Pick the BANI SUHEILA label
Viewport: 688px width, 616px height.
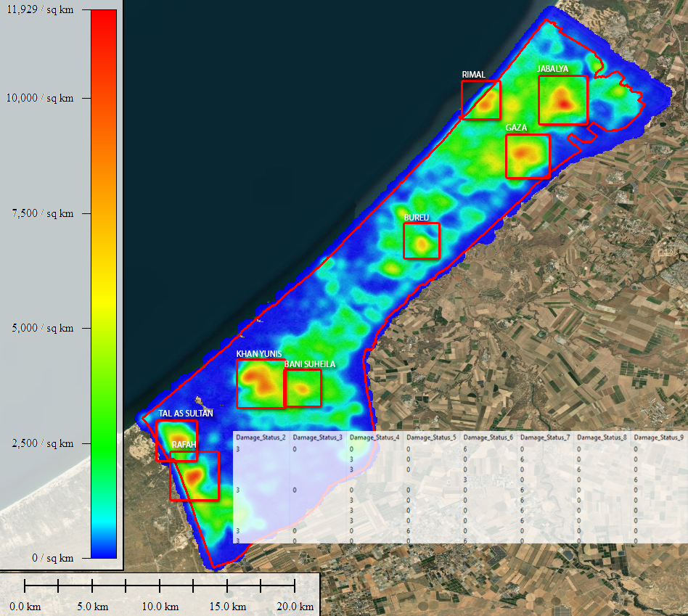tap(310, 364)
